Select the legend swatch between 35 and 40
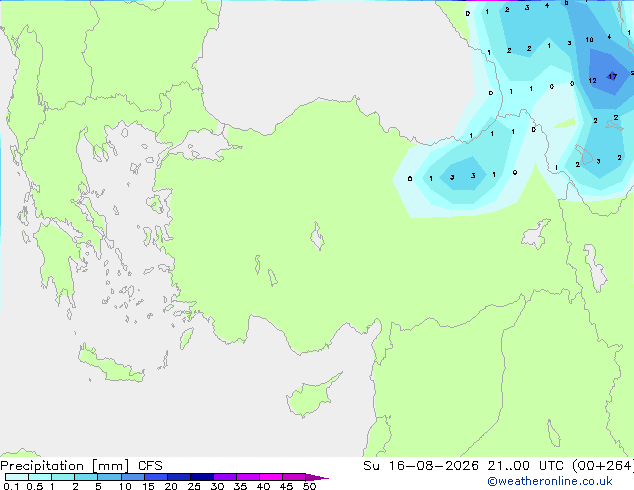This screenshot has width=634, height=490. point(248,477)
